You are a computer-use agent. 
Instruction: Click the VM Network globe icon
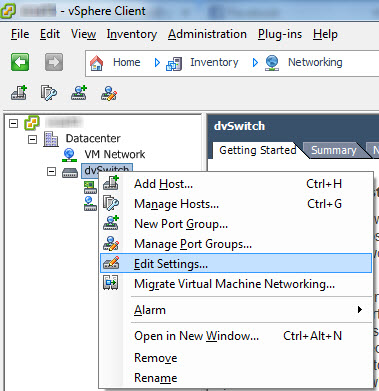pyautogui.click(x=70, y=155)
